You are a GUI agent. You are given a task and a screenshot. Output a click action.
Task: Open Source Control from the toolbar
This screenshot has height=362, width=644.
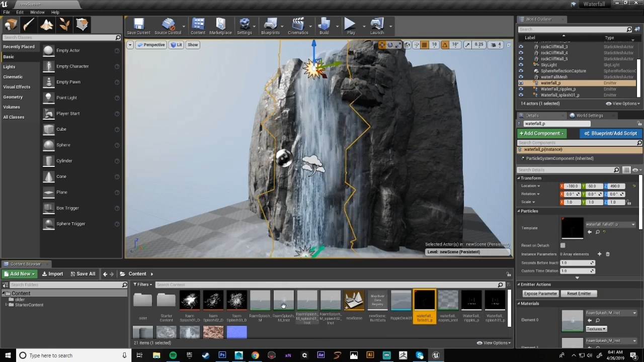click(x=168, y=26)
